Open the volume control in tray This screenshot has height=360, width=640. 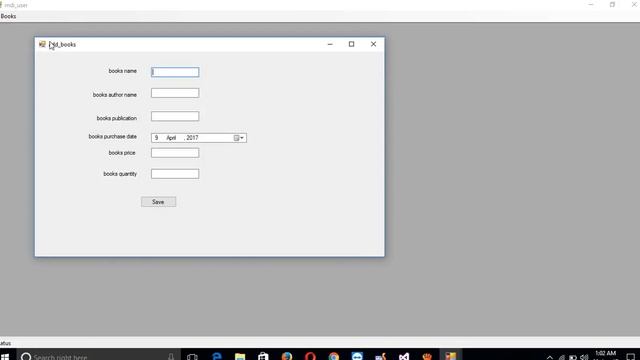click(x=584, y=358)
